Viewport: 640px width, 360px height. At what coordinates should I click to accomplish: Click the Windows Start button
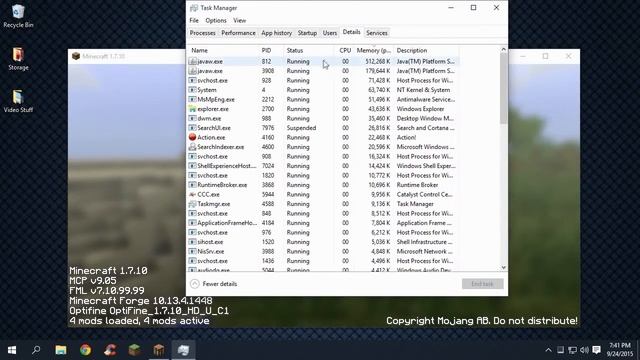coord(12,350)
